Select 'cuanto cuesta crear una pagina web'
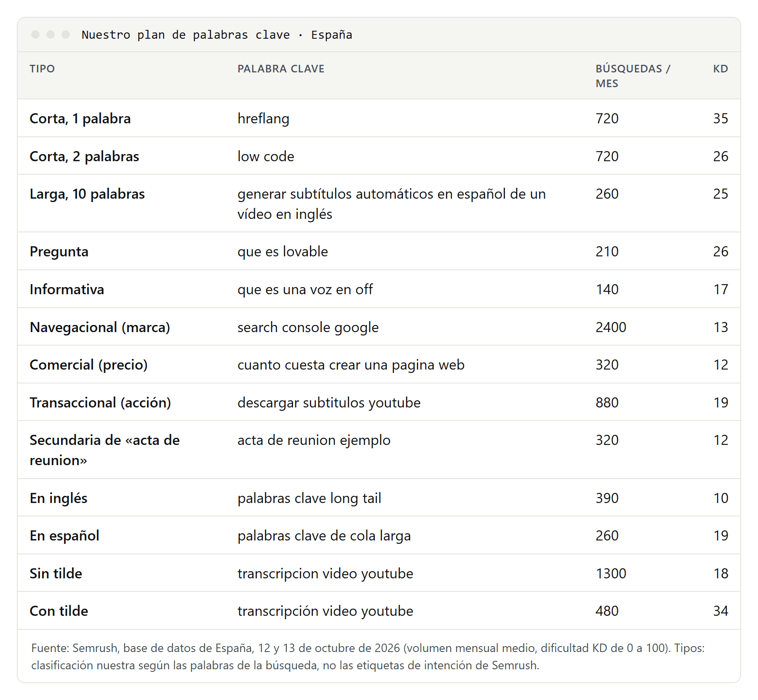Viewport: 758px width, 700px height. click(x=351, y=365)
